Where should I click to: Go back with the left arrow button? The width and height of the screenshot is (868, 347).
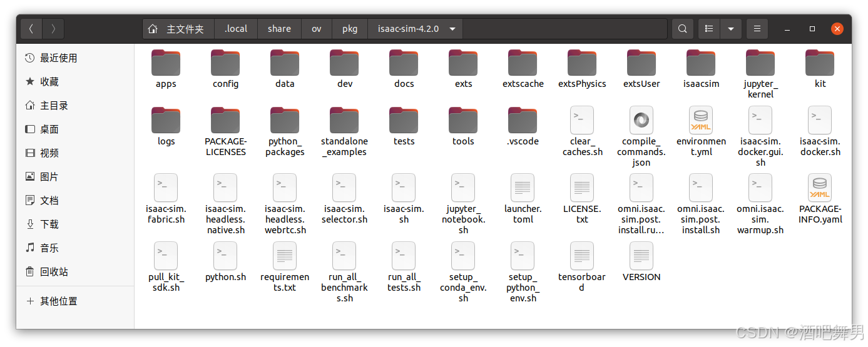pos(31,29)
